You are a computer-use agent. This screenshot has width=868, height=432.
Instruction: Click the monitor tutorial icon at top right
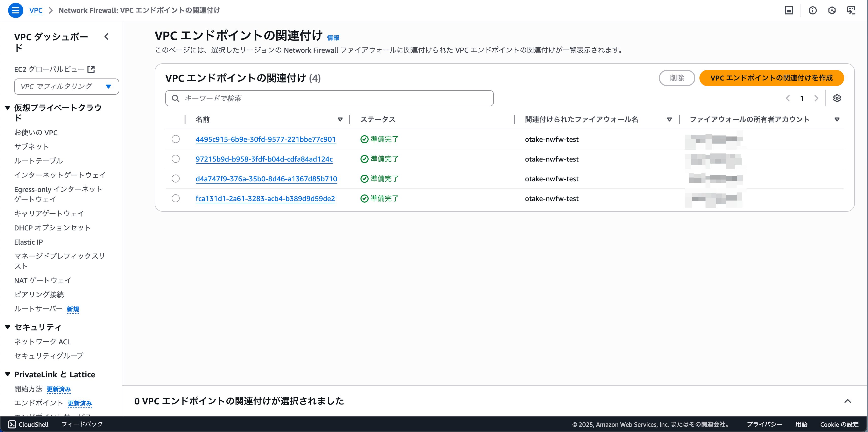point(851,10)
